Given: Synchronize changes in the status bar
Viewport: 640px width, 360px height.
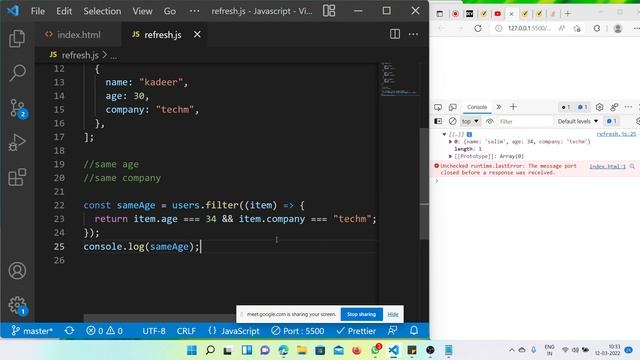Looking at the screenshot, I should tap(69, 330).
